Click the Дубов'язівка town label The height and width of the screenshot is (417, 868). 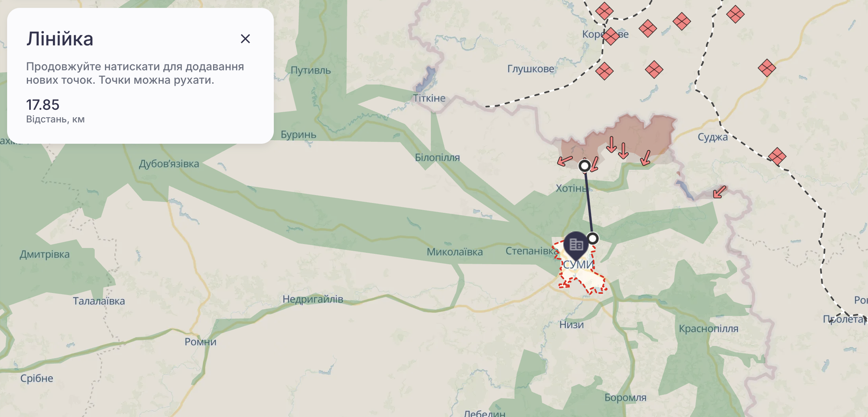[x=169, y=164]
